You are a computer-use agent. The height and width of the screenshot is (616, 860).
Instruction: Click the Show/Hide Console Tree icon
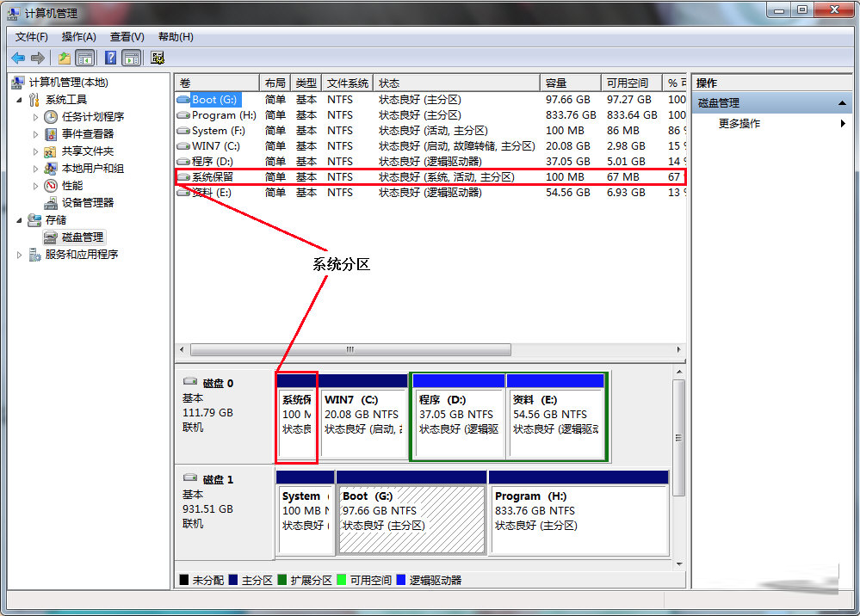[x=84, y=58]
